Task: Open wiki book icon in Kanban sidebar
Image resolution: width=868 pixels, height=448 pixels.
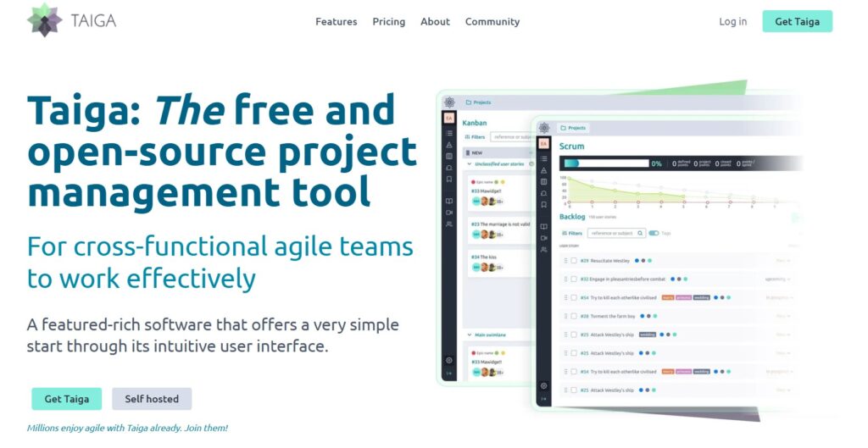Action: pos(449,201)
